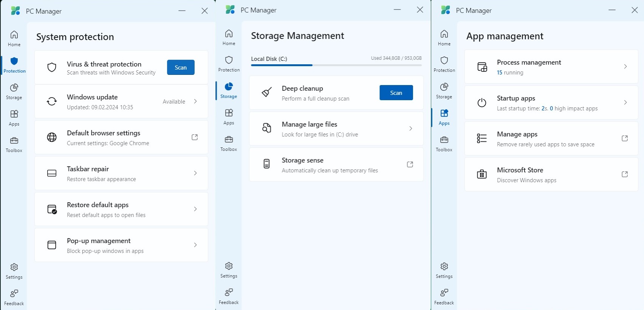Click the Manage large files search icon
Screen dimensions: 644x310
tap(266, 128)
